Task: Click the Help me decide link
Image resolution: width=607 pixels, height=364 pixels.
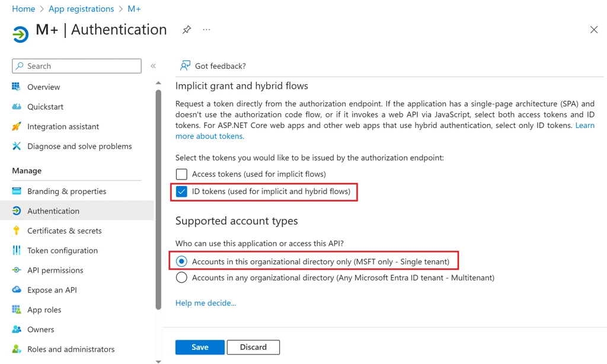Action: [x=206, y=303]
